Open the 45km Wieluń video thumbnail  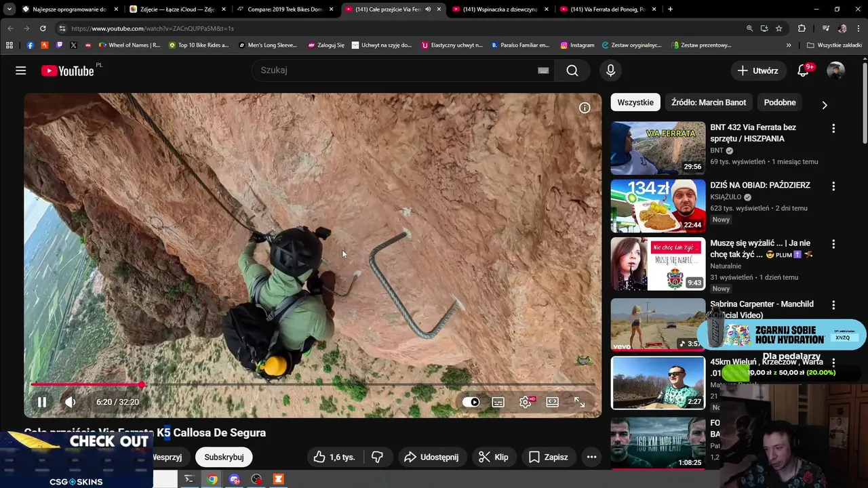(658, 383)
